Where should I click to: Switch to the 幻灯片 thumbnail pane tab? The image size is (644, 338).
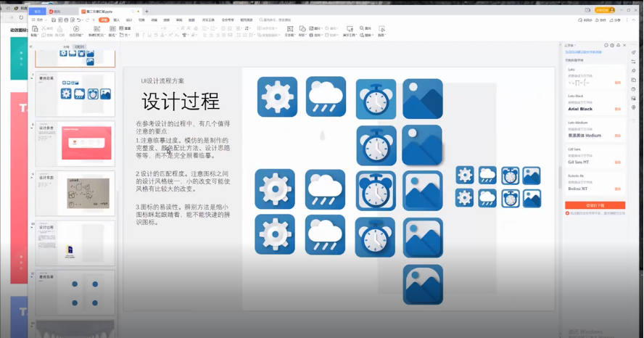click(x=79, y=46)
